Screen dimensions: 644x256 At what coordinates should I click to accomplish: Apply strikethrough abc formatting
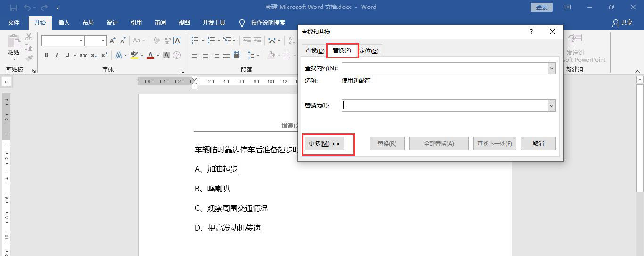pyautogui.click(x=83, y=55)
